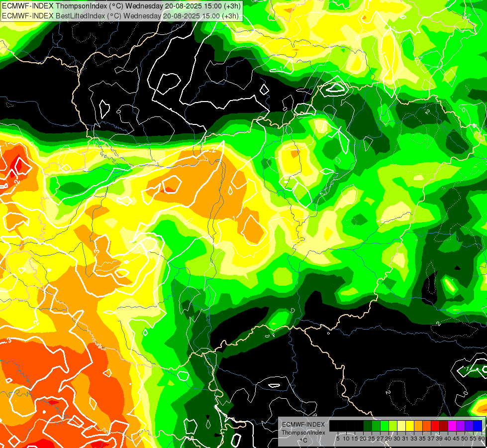Image resolution: width=487 pixels, height=448 pixels.
Task: Click the legend tick value 5
Action: pos(338,439)
